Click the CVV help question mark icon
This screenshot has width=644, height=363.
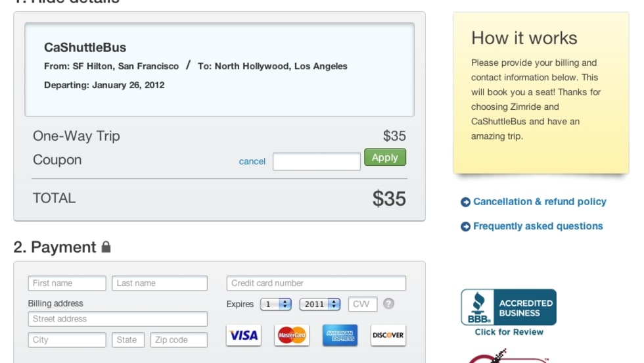coord(389,304)
